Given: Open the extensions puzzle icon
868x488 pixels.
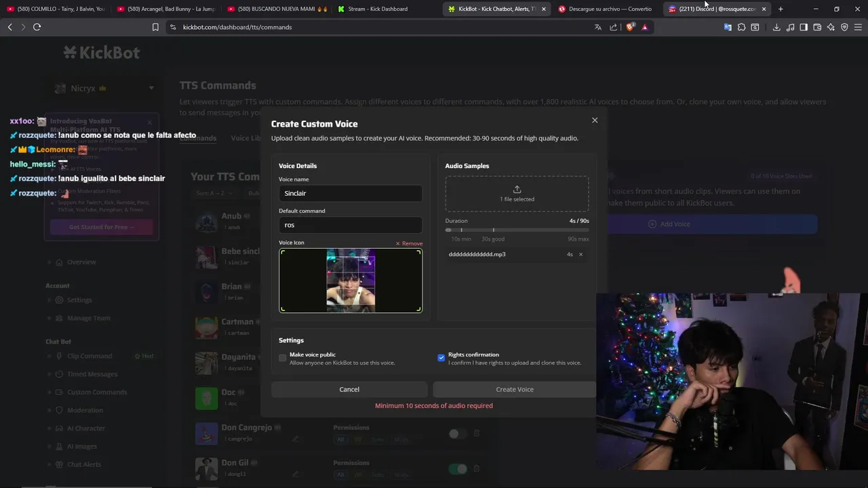Looking at the screenshot, I should 741,27.
